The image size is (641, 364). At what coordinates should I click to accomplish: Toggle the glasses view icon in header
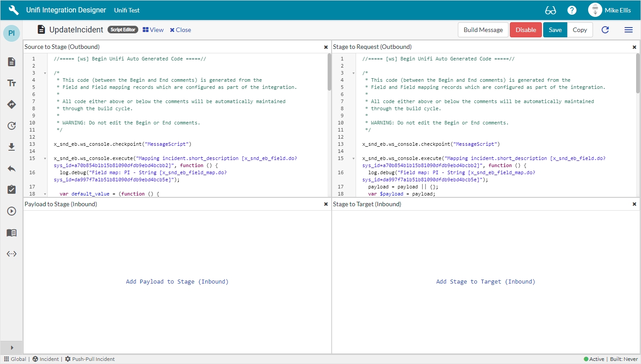(x=550, y=10)
